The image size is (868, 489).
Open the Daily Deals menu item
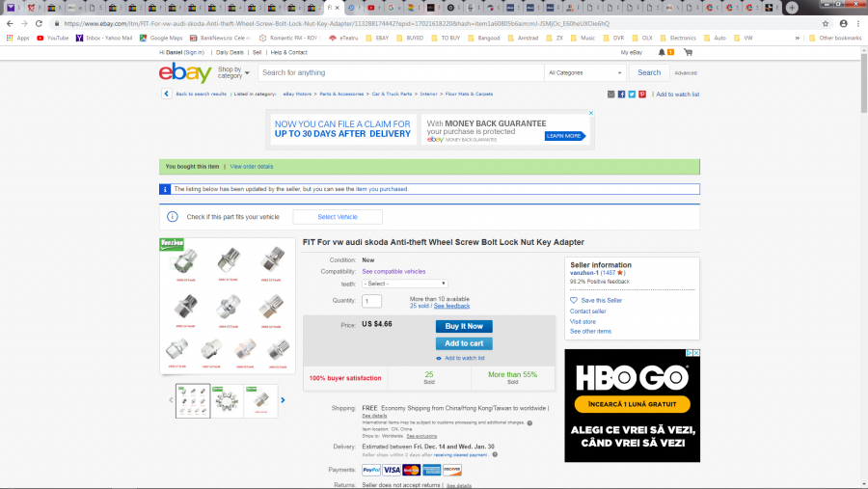(230, 52)
